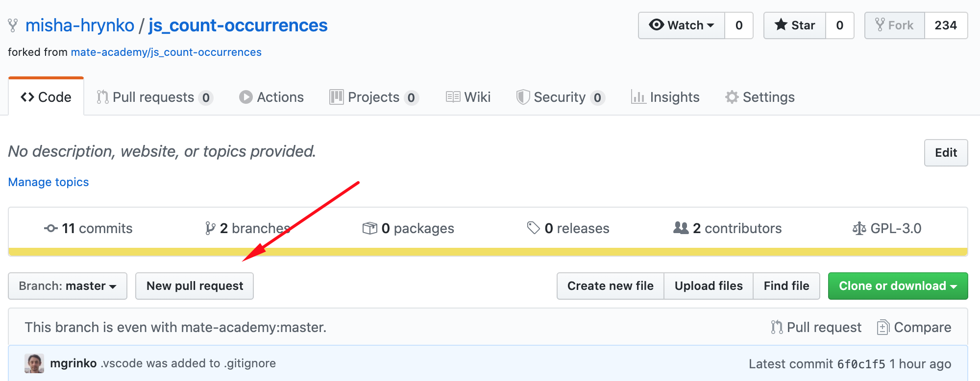This screenshot has width=980, height=381.
Task: Click the eye icon in the Watch button
Action: 656,25
